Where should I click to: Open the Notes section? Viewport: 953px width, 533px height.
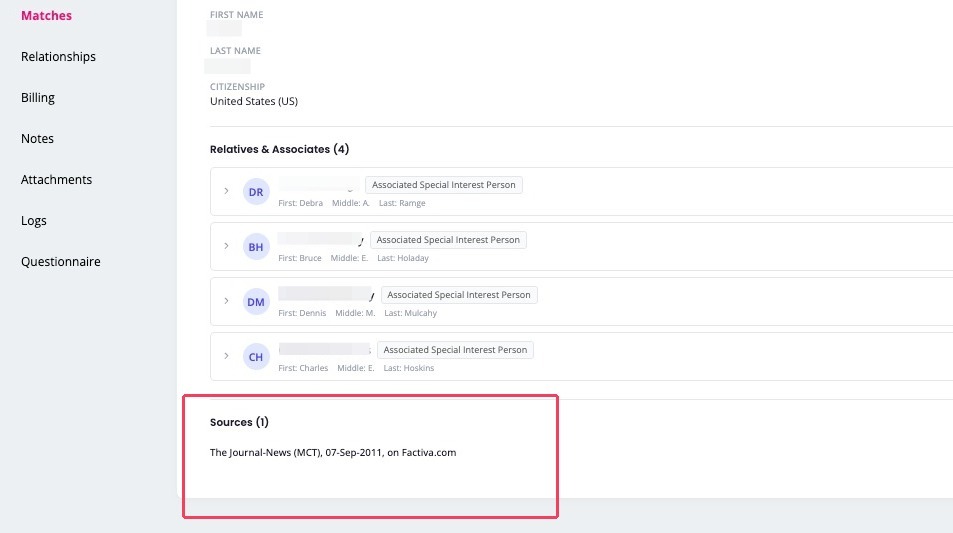[37, 139]
